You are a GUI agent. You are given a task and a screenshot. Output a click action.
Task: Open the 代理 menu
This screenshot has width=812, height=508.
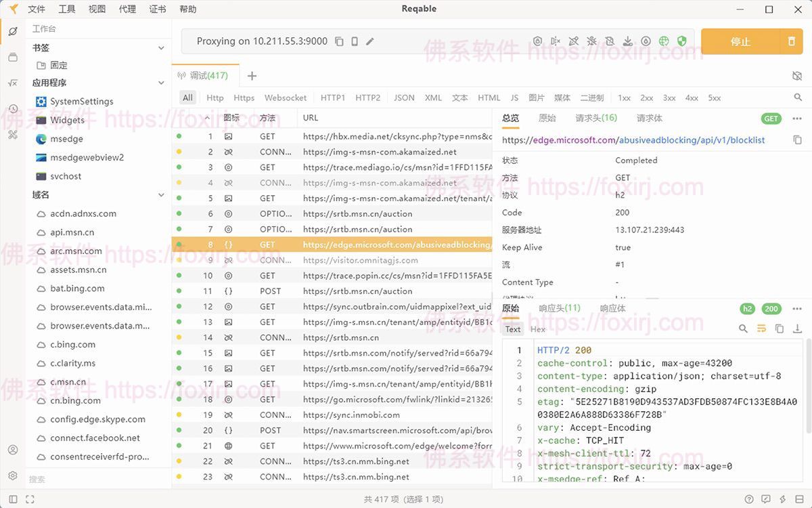coord(127,9)
